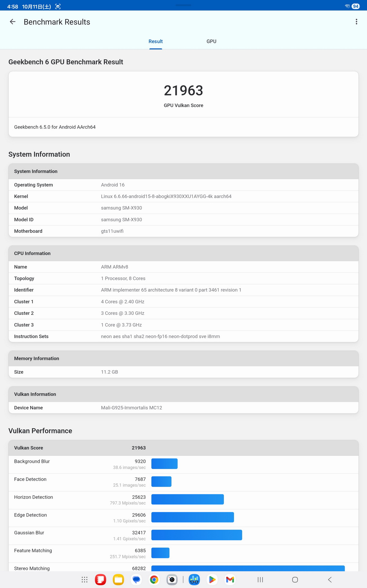Open the Google Play Store
Screen dimensions: 367x588
(212, 579)
